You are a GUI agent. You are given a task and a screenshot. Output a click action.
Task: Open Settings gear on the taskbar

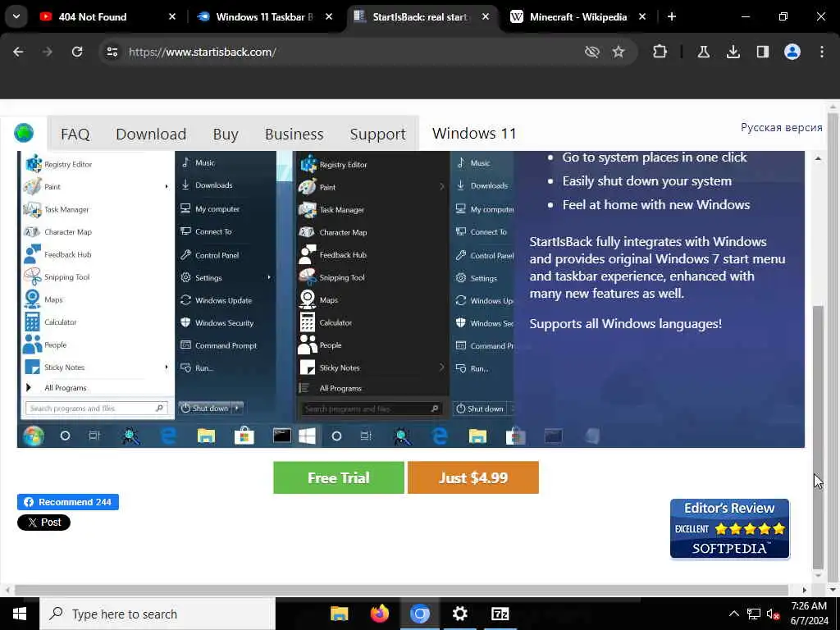click(459, 614)
